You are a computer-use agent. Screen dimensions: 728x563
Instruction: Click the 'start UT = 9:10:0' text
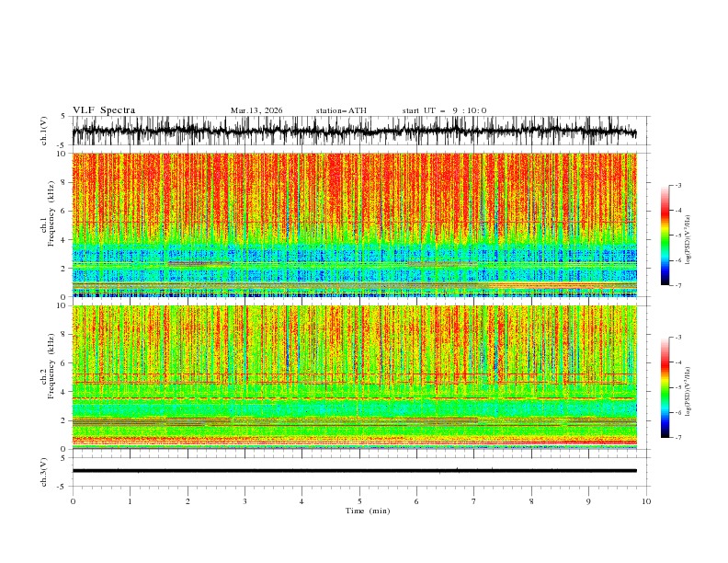(x=444, y=110)
